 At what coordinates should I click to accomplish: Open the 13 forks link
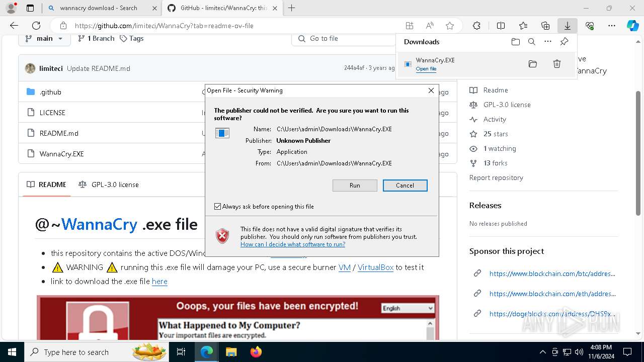click(489, 163)
